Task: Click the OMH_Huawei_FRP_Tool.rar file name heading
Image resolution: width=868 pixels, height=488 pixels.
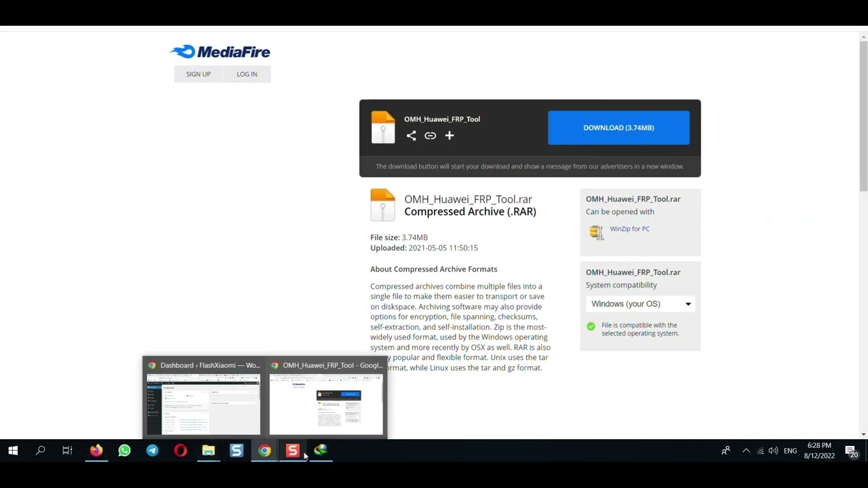Action: (468, 199)
